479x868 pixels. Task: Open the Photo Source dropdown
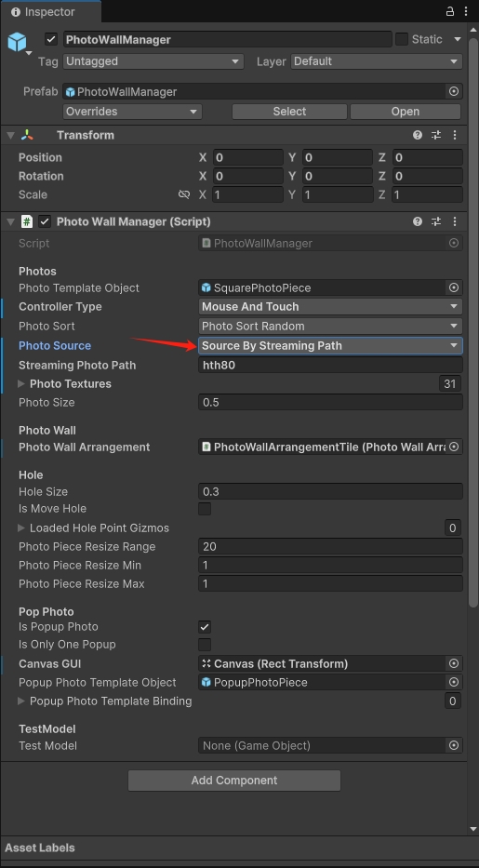point(330,345)
